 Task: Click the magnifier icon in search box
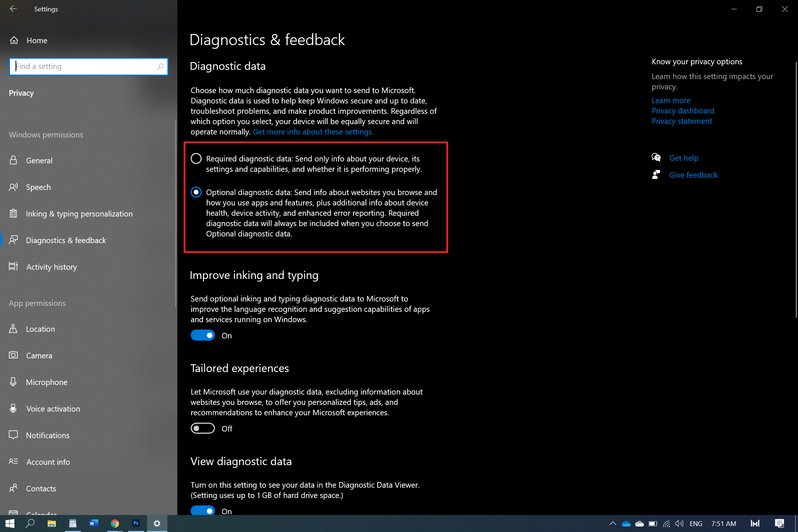(x=160, y=66)
